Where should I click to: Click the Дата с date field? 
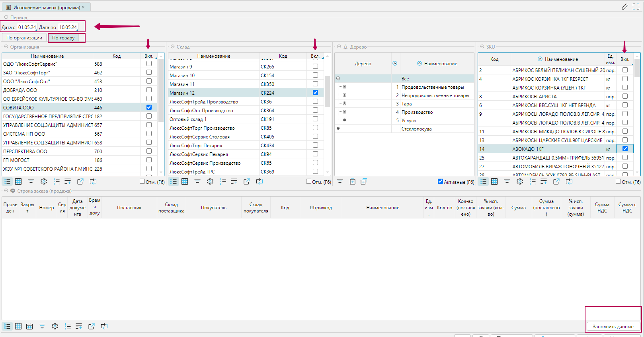pos(27,27)
